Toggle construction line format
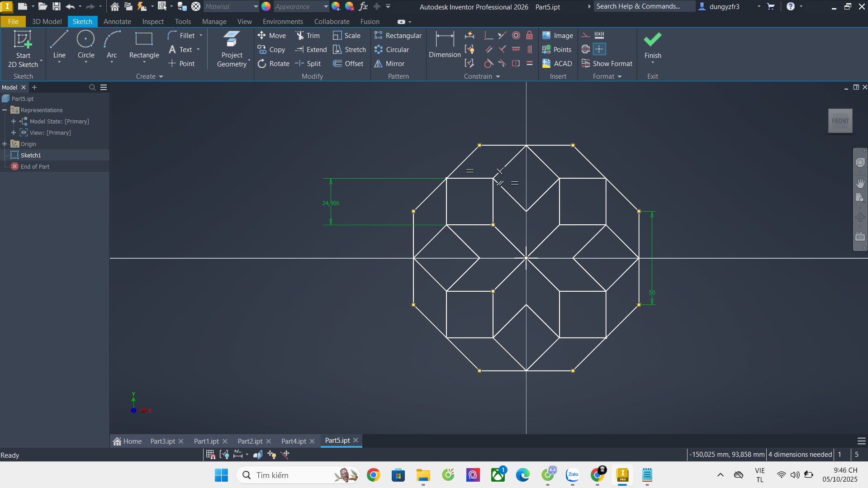This screenshot has height=488, width=868. 586,35
